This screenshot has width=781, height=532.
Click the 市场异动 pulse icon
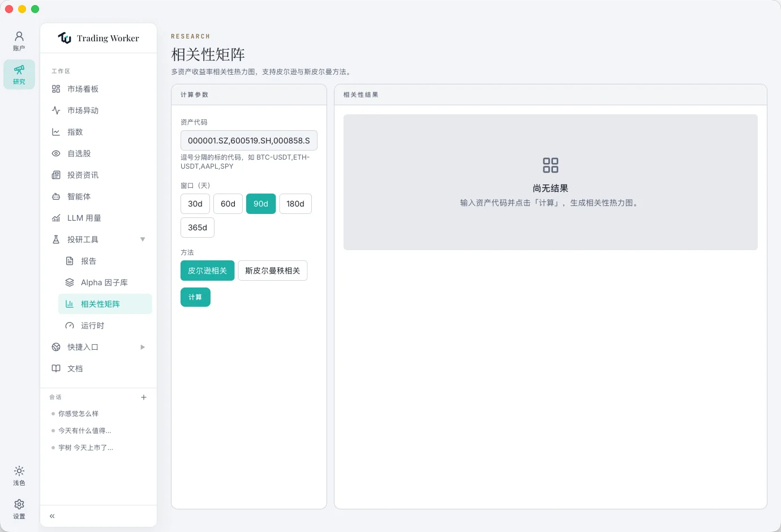(x=56, y=110)
